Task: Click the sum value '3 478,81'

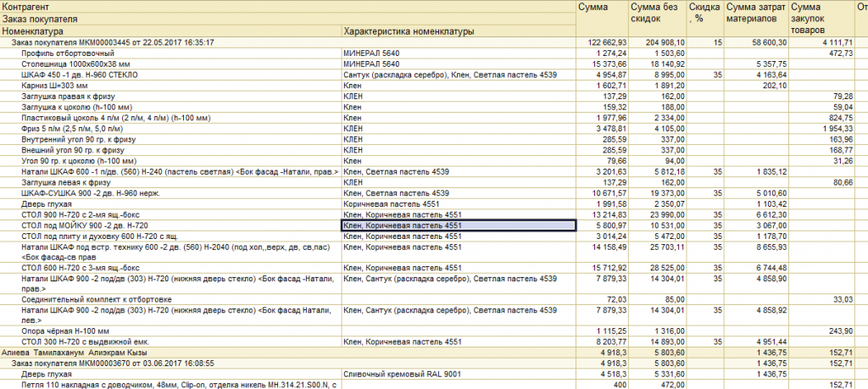Action: point(614,128)
